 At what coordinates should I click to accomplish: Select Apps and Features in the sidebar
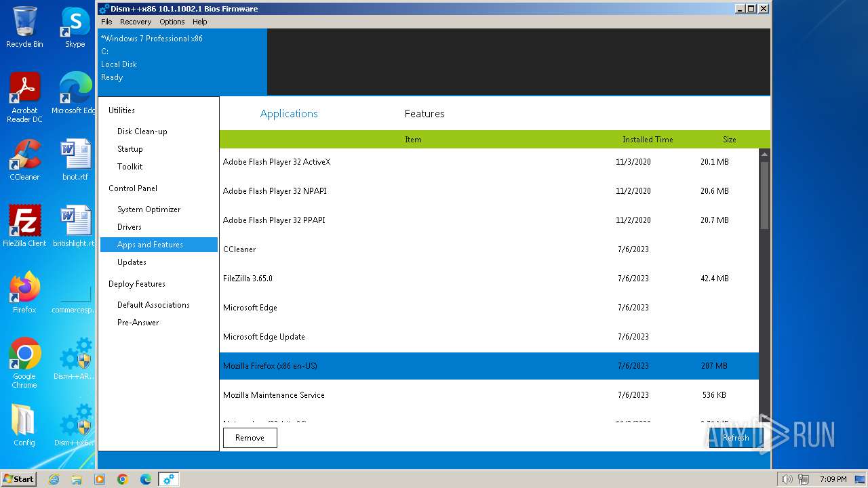point(159,245)
